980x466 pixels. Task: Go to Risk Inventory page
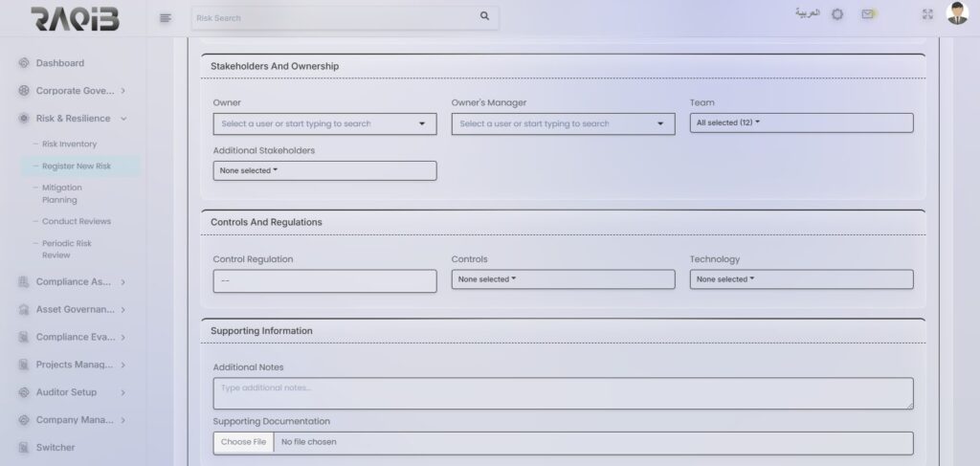[x=70, y=144]
